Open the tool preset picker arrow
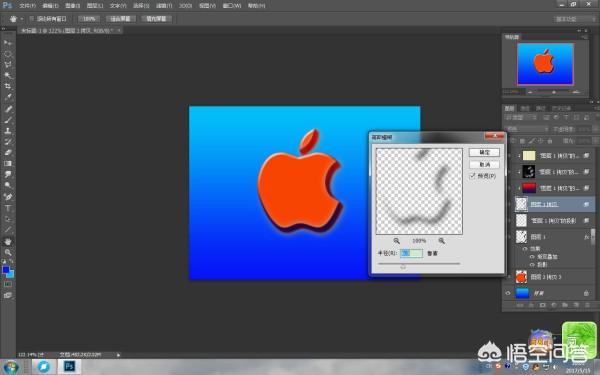The width and height of the screenshot is (600, 375). click(22, 19)
